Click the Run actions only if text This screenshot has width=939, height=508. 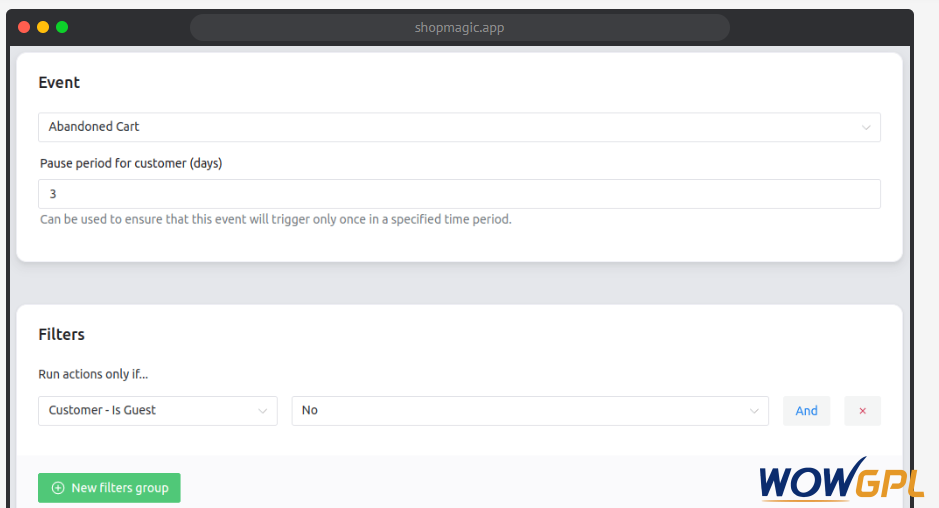click(x=93, y=374)
